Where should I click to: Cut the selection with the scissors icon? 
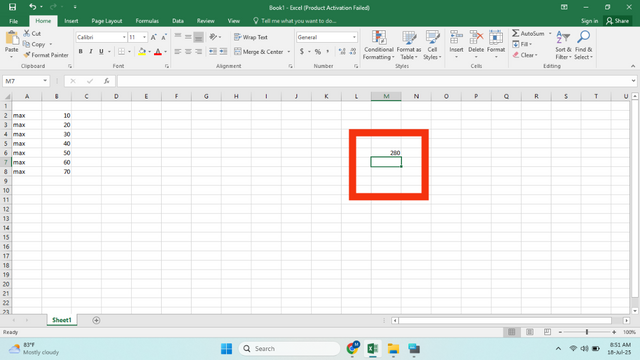[27, 33]
